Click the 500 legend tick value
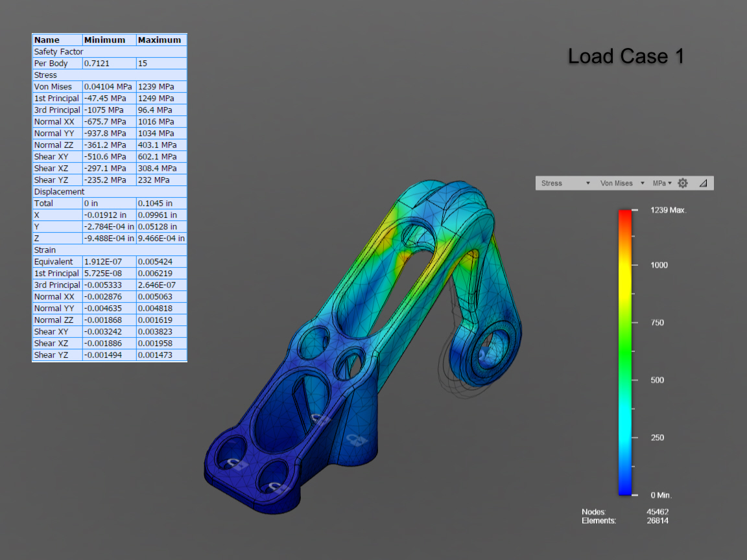747x560 pixels. click(657, 380)
